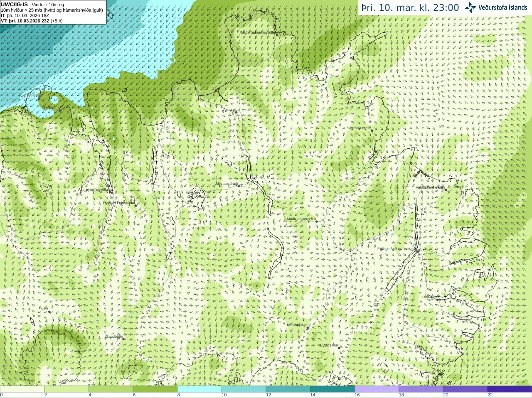Image resolution: width=532 pixels, height=398 pixels.
Task: Select the Eyjabakkar station marker
Action: (x=339, y=348)
